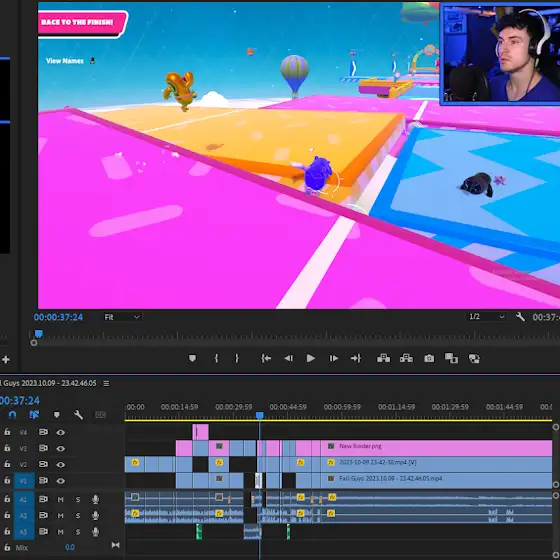Open Timeline Display Settings wrench
This screenshot has height=560, width=560.
click(x=78, y=415)
